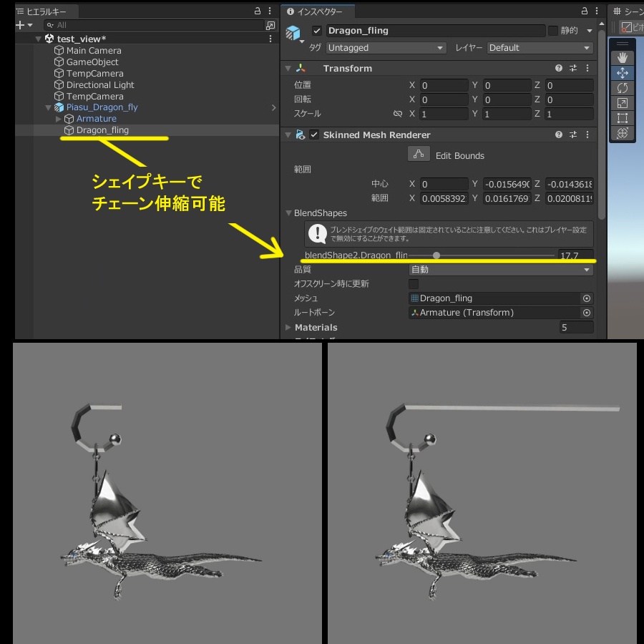Toggle scale proportions constraint link
644x644 pixels.
(398, 114)
